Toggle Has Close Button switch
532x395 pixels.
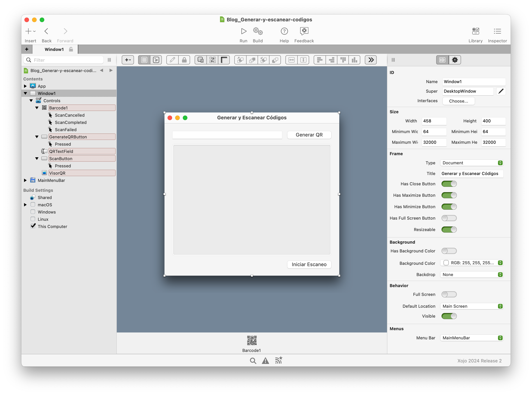(449, 184)
